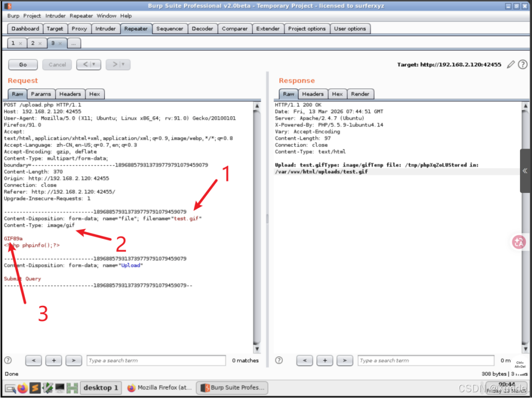Click the Cancel button
The height and width of the screenshot is (398, 532).
click(x=57, y=64)
